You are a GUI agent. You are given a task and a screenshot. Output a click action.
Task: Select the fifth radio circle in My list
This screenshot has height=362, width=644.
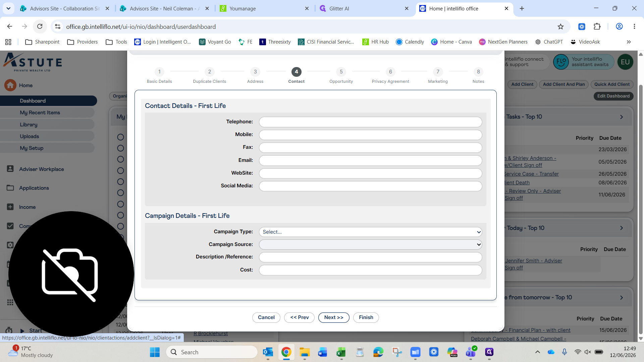[x=120, y=182]
